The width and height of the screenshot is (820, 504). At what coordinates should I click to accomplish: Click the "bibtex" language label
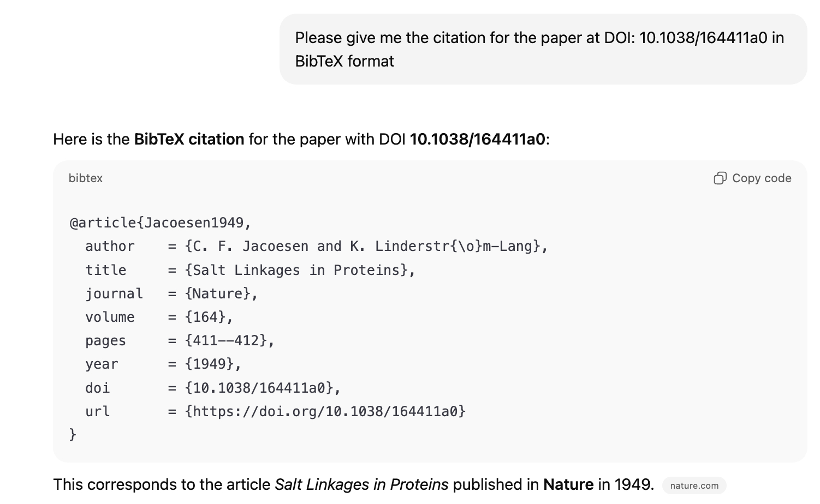pos(86,178)
